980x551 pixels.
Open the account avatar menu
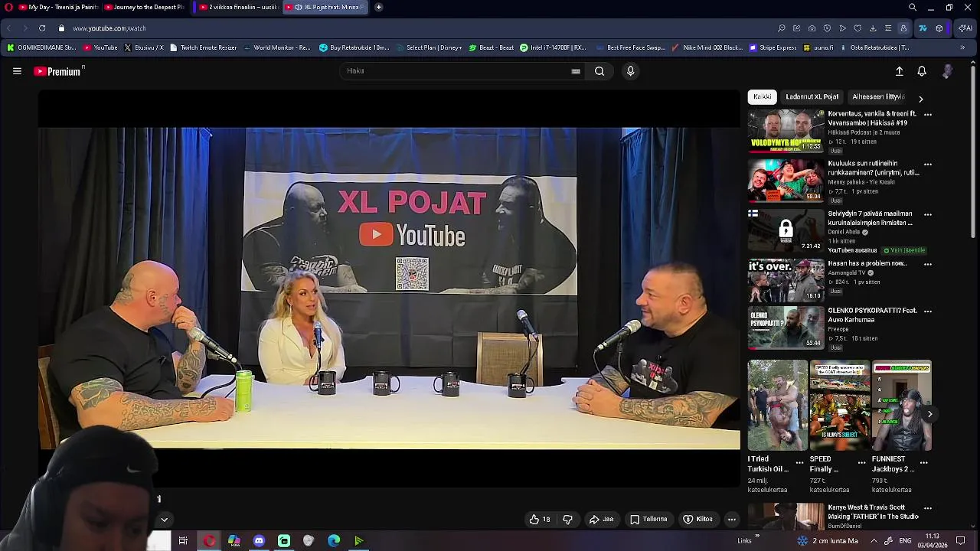[x=947, y=71]
